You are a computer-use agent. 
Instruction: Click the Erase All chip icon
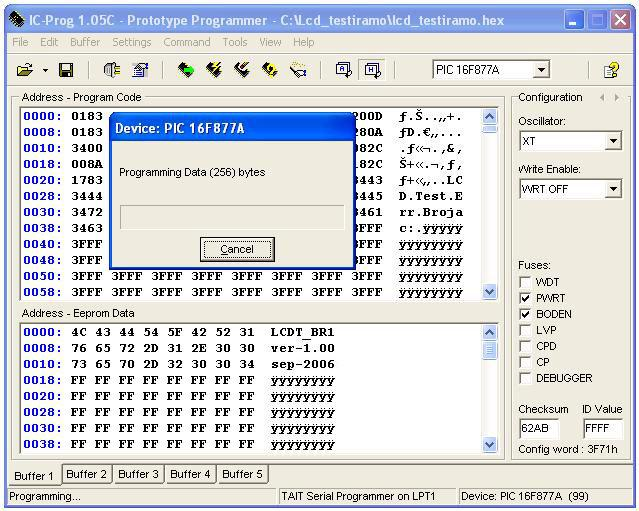tap(242, 70)
